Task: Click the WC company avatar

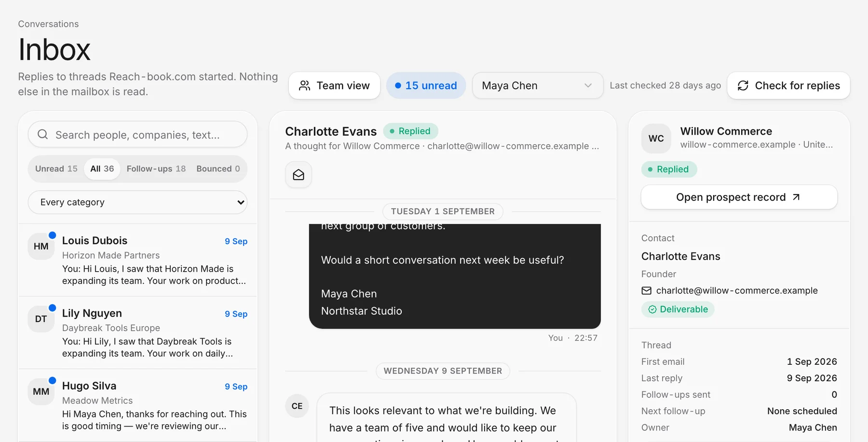Action: pos(656,138)
